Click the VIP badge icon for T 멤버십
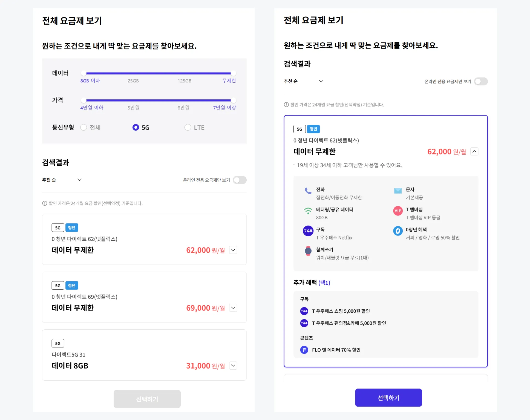Screen dimensions: 530x420 point(397,211)
